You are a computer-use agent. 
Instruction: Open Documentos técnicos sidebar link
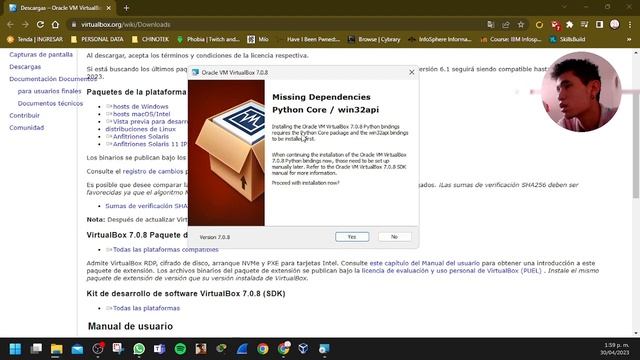pos(50,103)
